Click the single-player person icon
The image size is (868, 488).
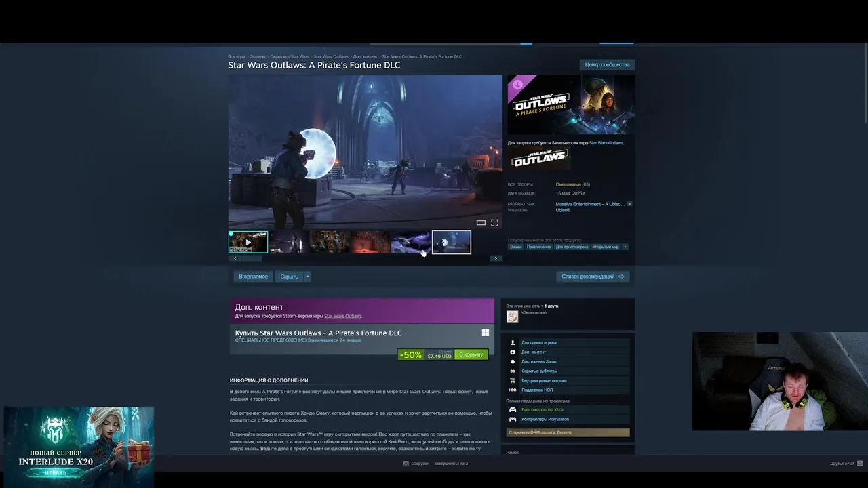(x=513, y=343)
